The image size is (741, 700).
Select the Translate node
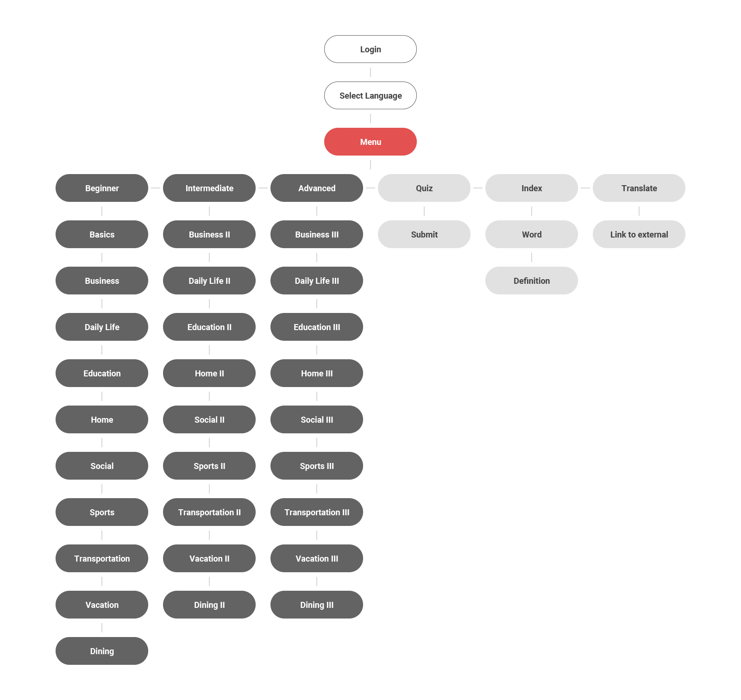tap(639, 188)
